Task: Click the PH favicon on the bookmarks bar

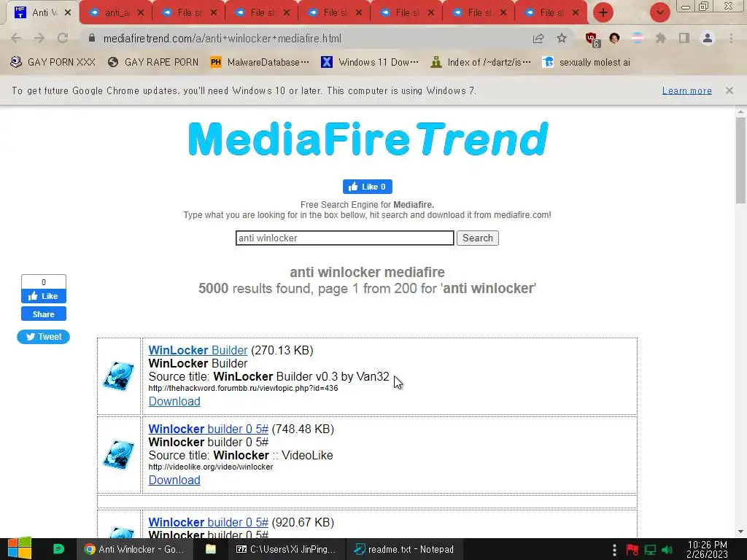Action: 216,63
